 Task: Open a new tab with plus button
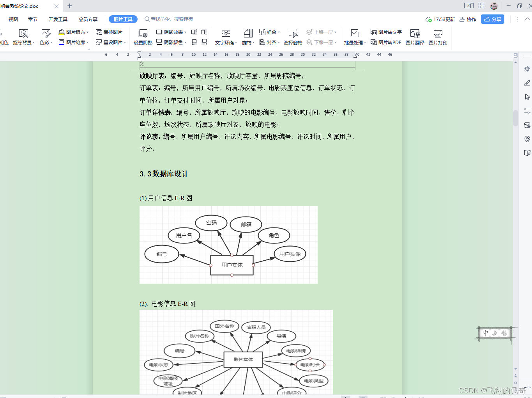point(70,6)
